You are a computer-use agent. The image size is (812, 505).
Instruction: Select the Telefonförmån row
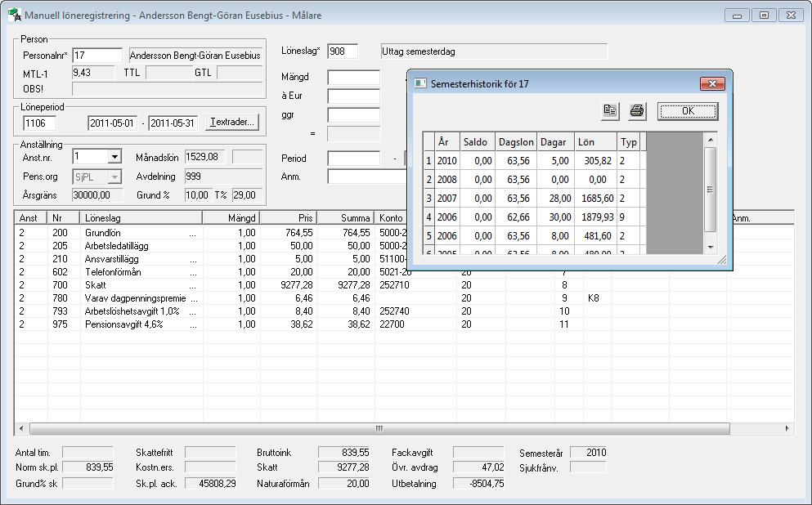404,271
